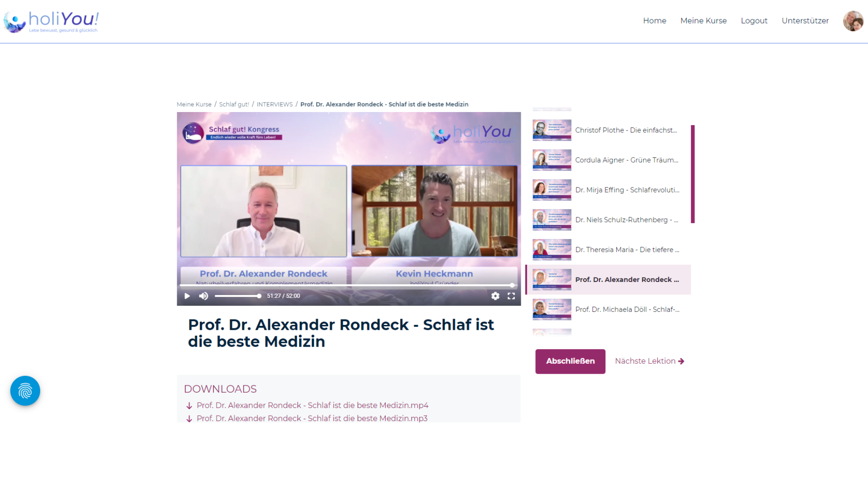868x488 pixels.
Task: Click Logout in navigation
Action: click(x=754, y=21)
